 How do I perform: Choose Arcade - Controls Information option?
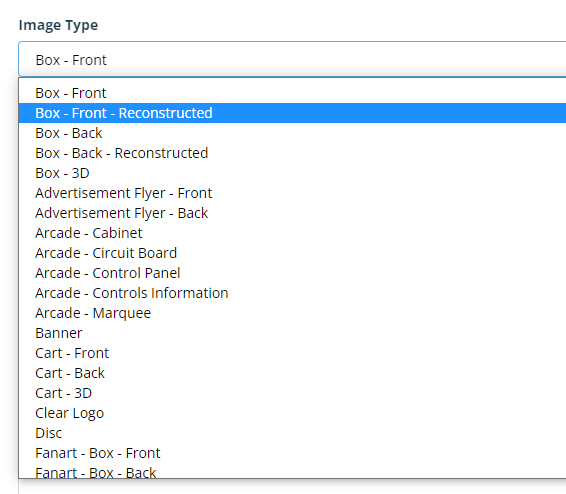(x=292, y=293)
